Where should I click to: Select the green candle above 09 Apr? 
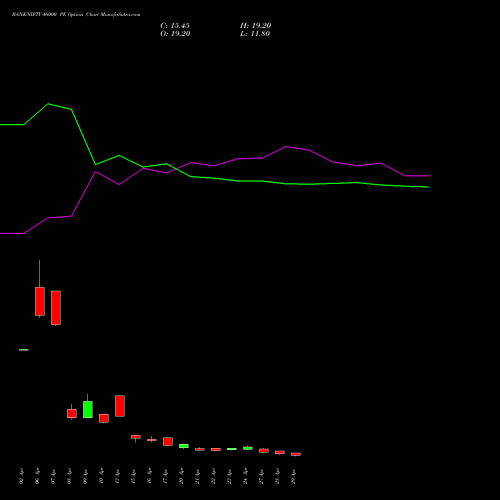tap(88, 409)
